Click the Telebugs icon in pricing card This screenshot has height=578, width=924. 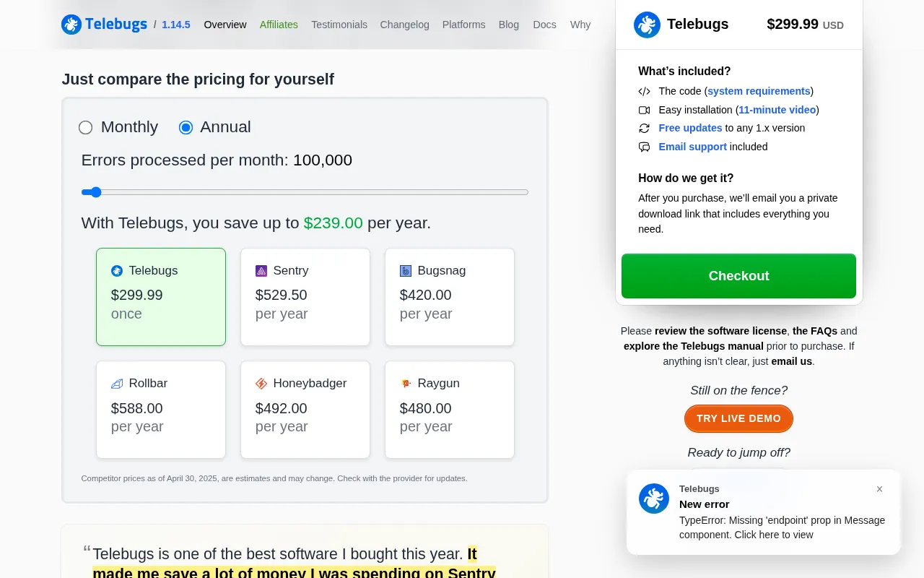117,271
